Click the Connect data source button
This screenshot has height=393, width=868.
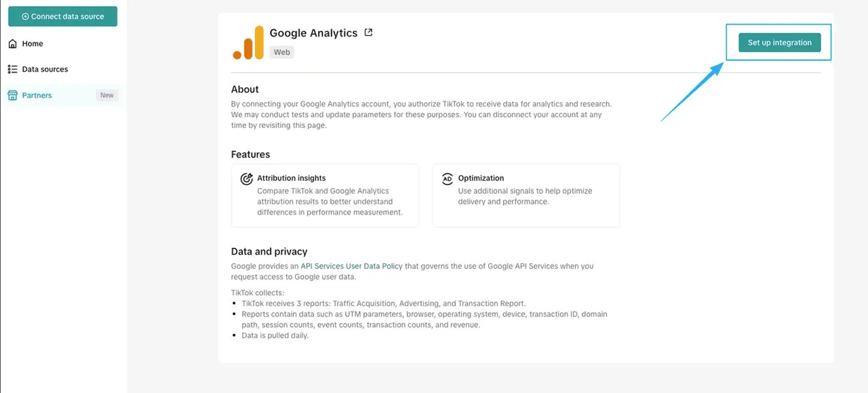pyautogui.click(x=63, y=16)
